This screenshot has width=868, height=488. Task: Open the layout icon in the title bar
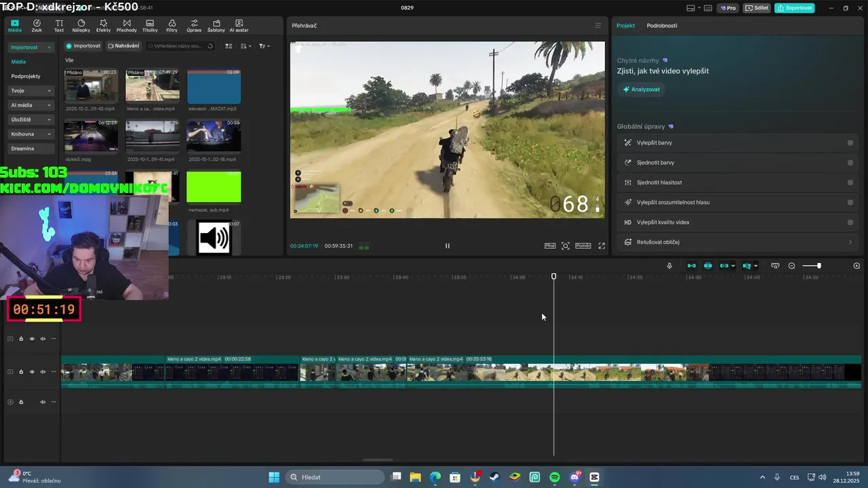691,8
